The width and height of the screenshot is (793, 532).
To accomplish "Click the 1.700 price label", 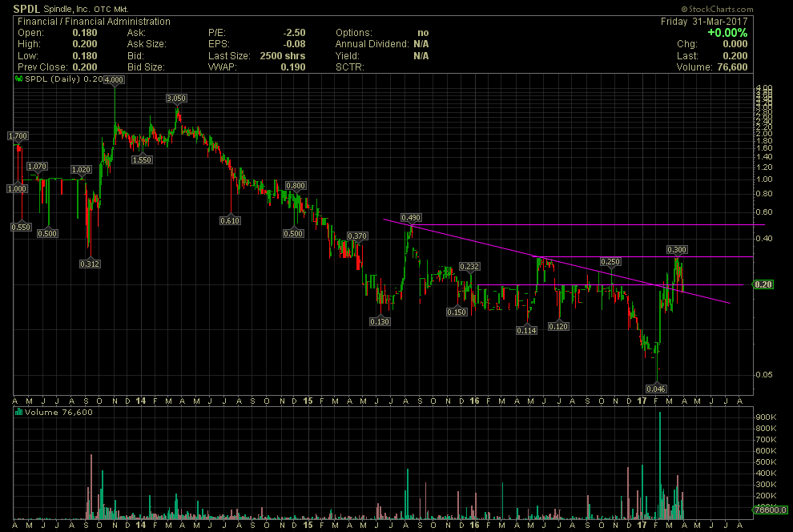I will click(18, 135).
